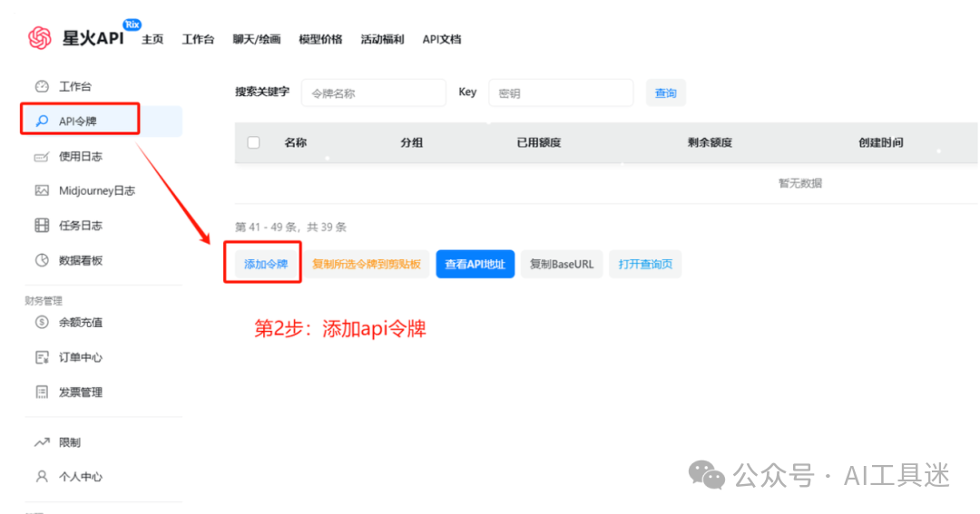980x514 pixels.
Task: Click the 创建时间 column header
Action: pyautogui.click(x=881, y=142)
